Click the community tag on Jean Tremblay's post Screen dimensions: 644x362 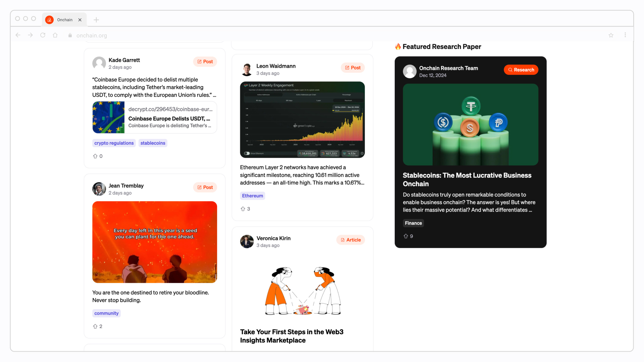click(x=106, y=313)
